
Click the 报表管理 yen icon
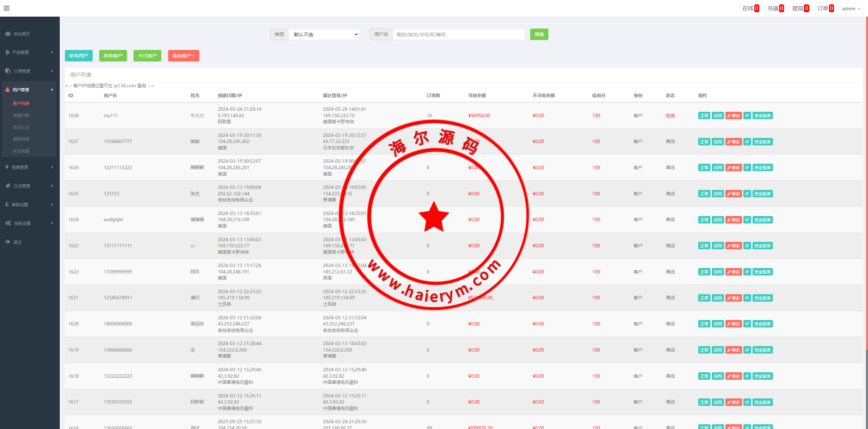[7, 167]
